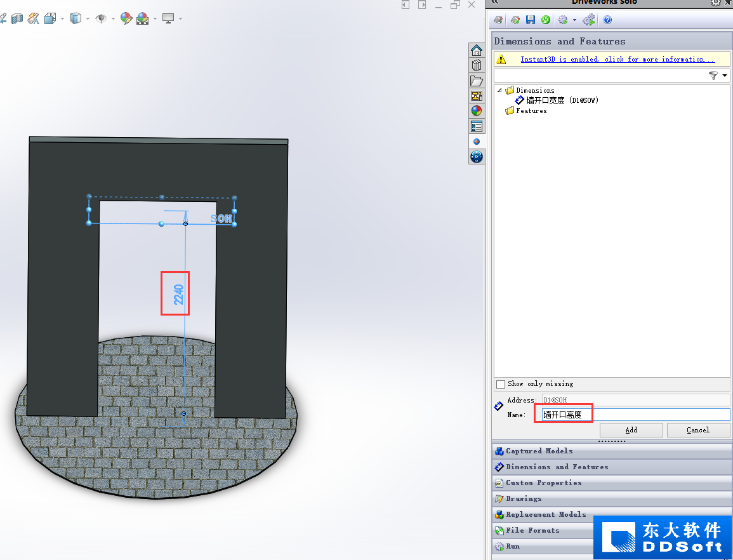Click DriveWorks edit project pencil icon

click(x=515, y=20)
